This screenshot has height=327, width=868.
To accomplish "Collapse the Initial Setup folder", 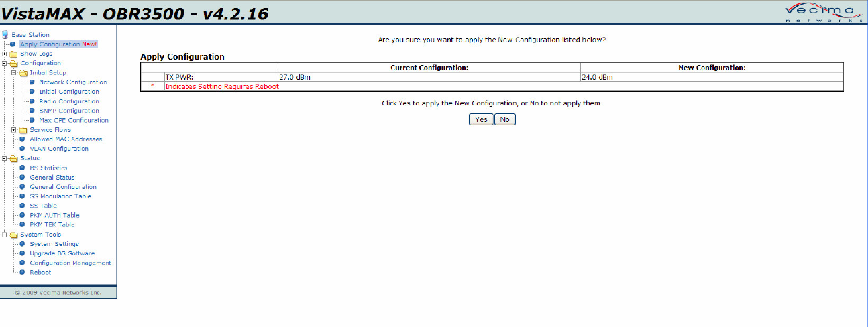I will point(14,73).
